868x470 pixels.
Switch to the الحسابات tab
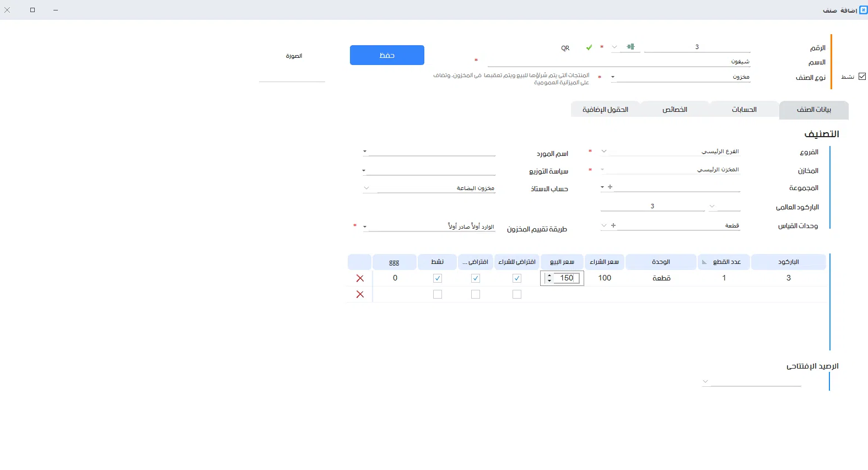(x=744, y=110)
